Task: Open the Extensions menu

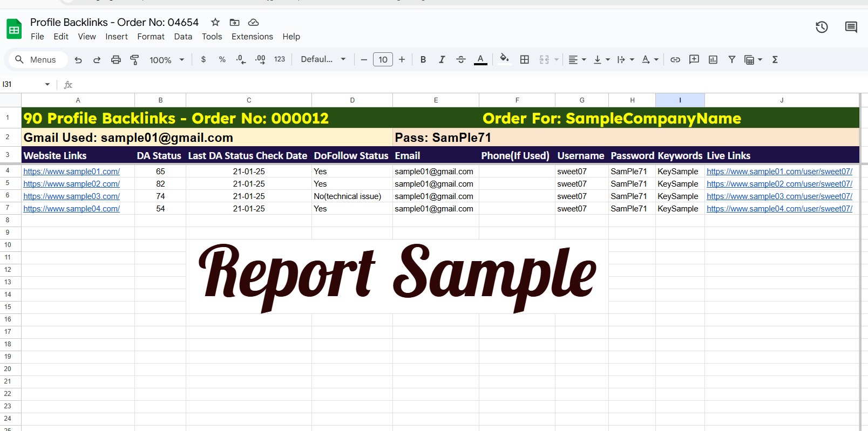Action: [252, 37]
